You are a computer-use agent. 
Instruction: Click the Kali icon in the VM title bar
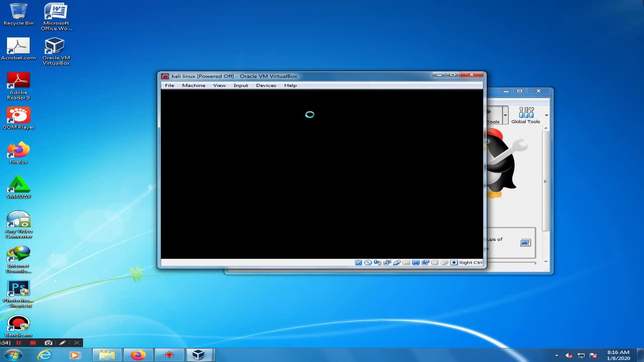coord(165,76)
